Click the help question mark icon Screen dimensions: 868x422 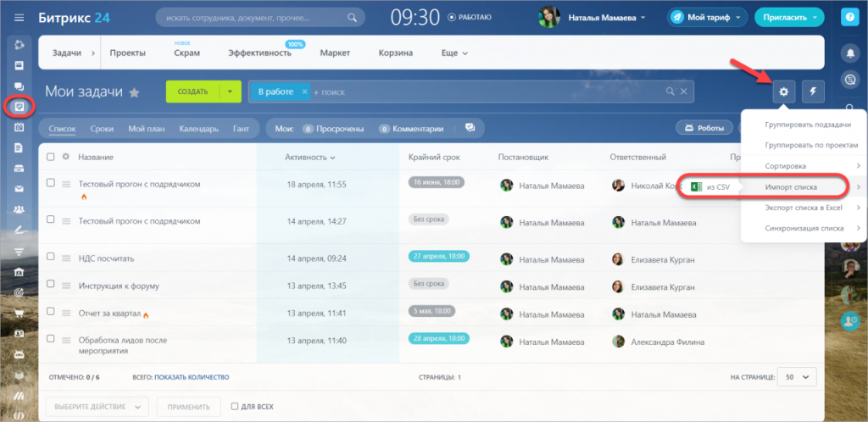tap(850, 17)
